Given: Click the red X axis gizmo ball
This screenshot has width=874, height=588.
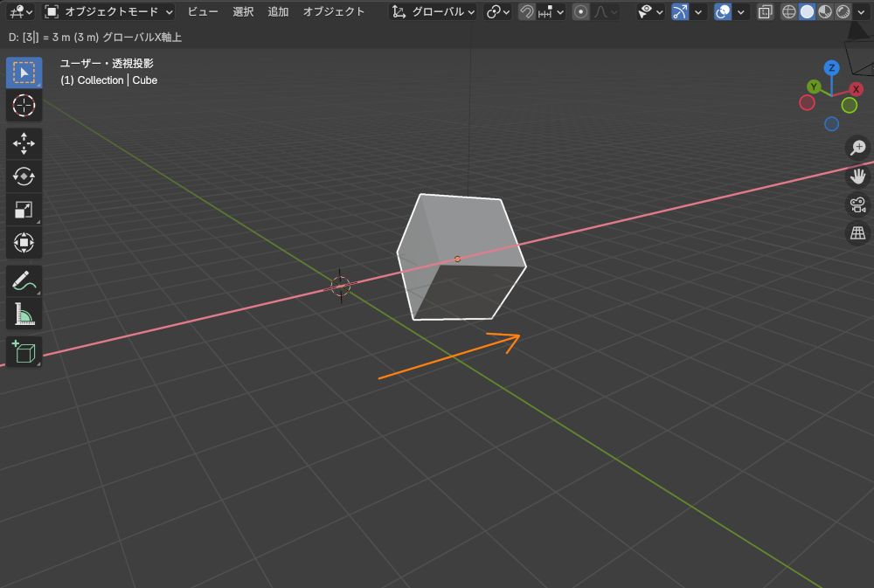Looking at the screenshot, I should coord(857,89).
